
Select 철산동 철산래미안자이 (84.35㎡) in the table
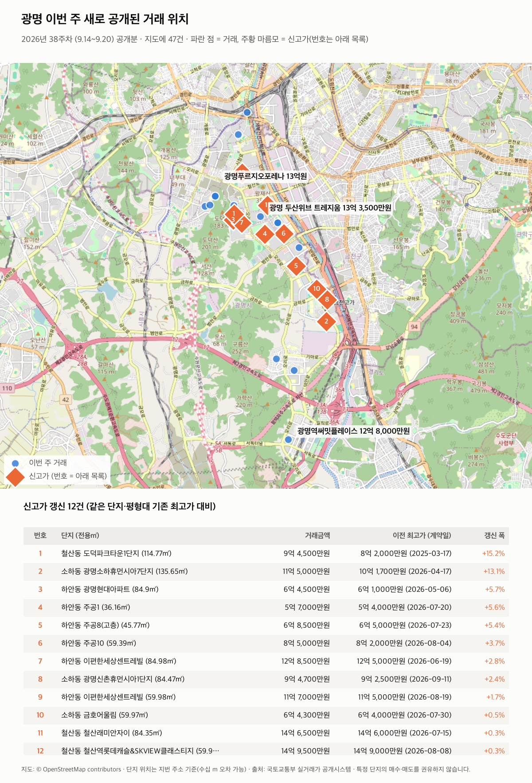pyautogui.click(x=112, y=733)
